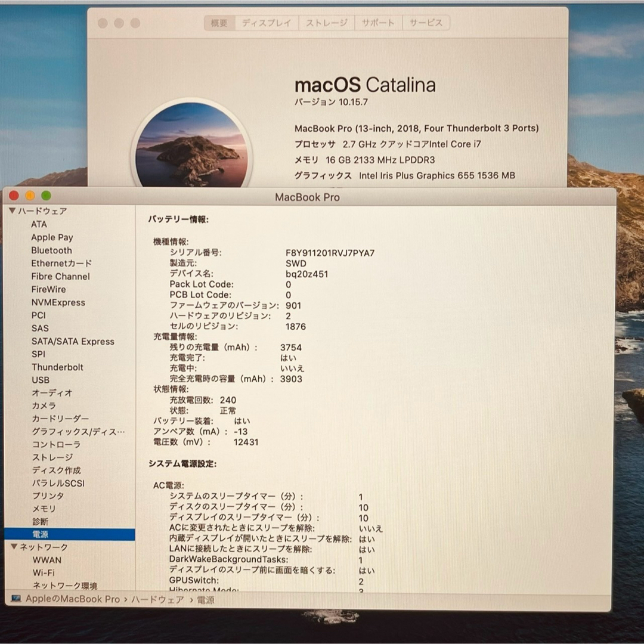The image size is (644, 644).
Task: Select PCI in the sidebar
Action: click(x=39, y=315)
